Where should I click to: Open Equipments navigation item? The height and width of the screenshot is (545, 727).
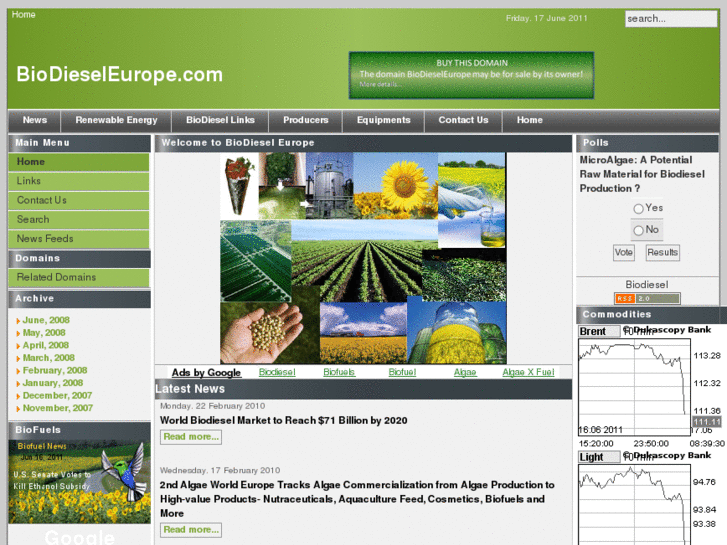[383, 120]
